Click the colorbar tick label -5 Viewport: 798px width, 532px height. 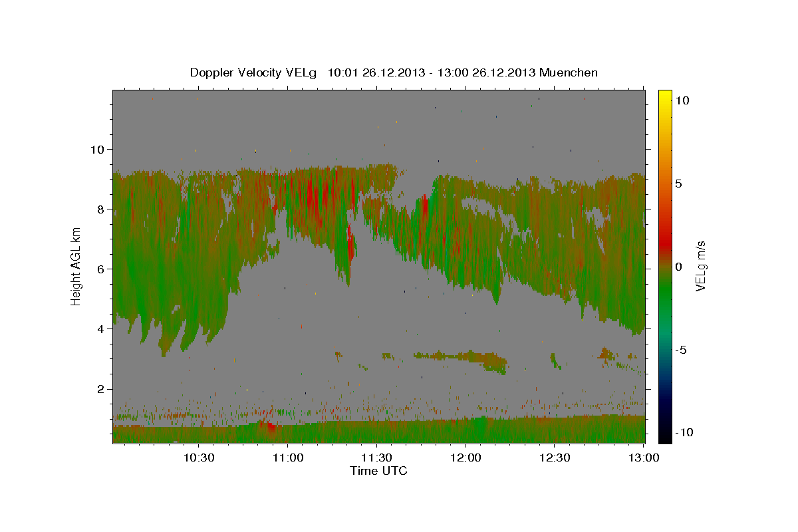point(682,349)
